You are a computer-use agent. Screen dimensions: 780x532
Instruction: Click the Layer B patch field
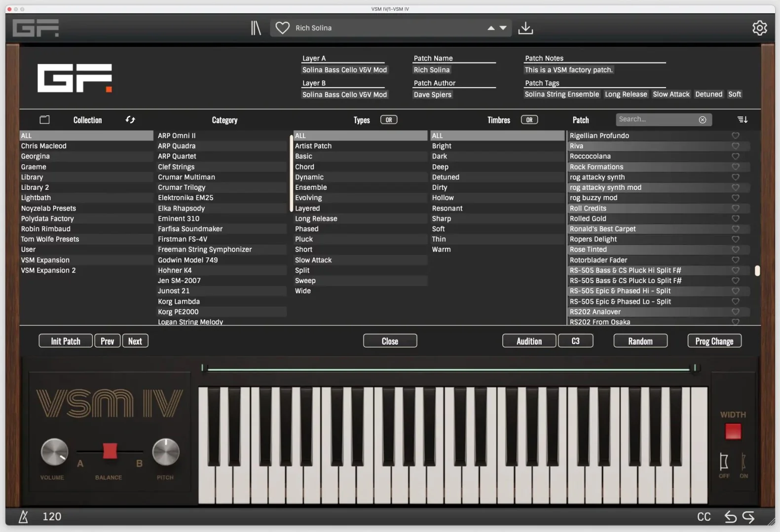(x=345, y=94)
